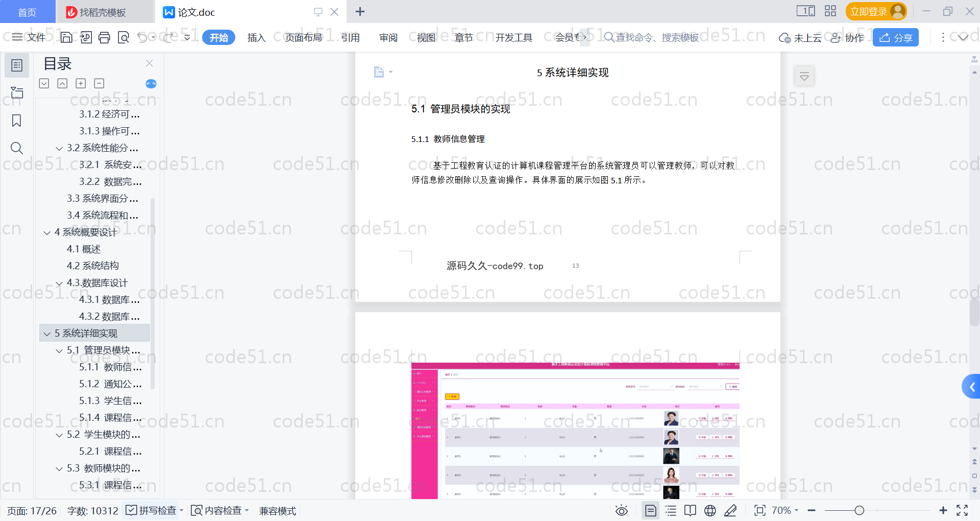Click the Print icon in toolbar
Image resolution: width=980 pixels, height=521 pixels.
tap(104, 37)
